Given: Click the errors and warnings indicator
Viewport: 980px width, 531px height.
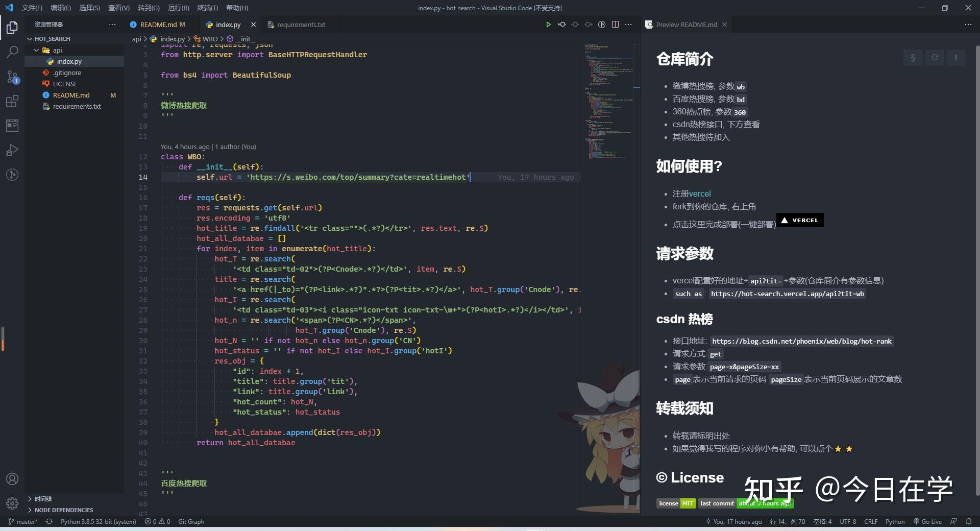Looking at the screenshot, I should [157, 521].
